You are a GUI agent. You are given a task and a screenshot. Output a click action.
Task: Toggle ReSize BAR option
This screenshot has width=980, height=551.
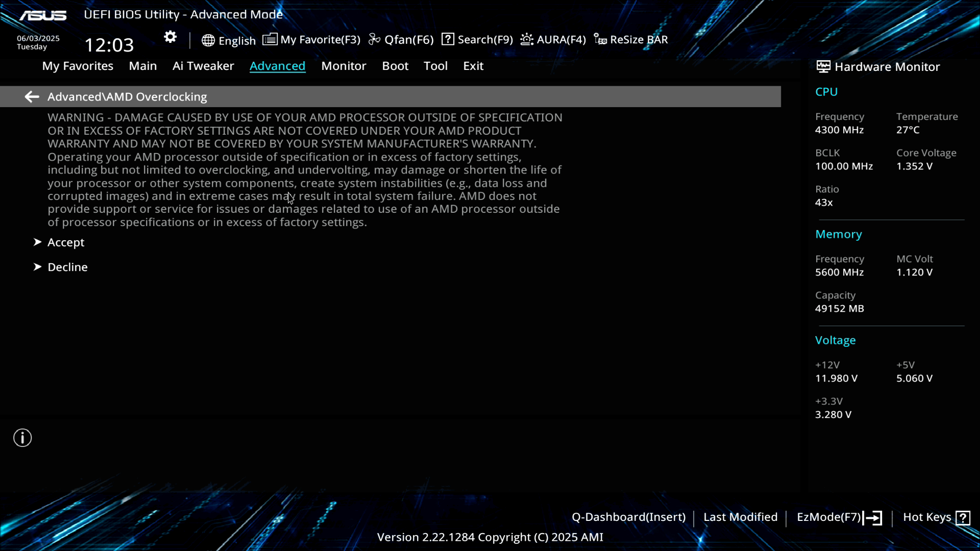click(631, 40)
